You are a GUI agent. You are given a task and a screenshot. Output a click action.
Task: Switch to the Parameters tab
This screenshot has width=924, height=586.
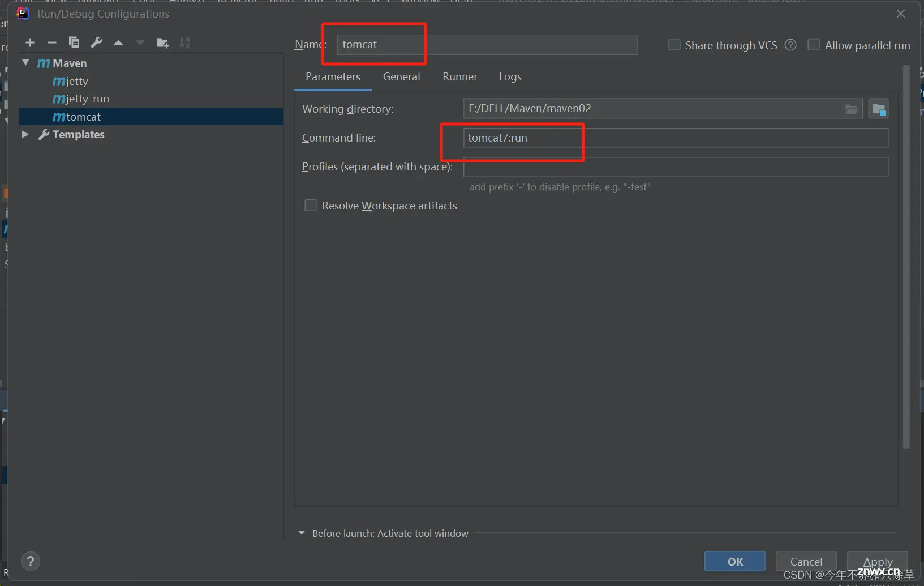point(333,76)
